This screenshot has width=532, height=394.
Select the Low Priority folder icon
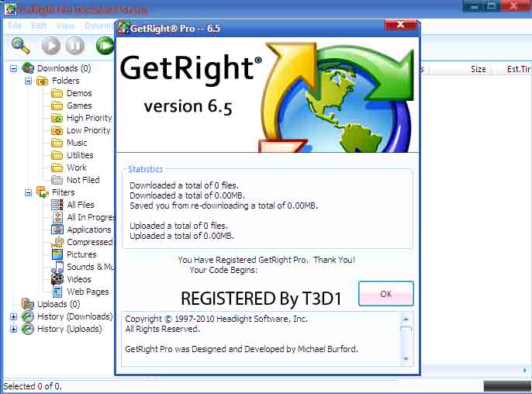tap(57, 130)
